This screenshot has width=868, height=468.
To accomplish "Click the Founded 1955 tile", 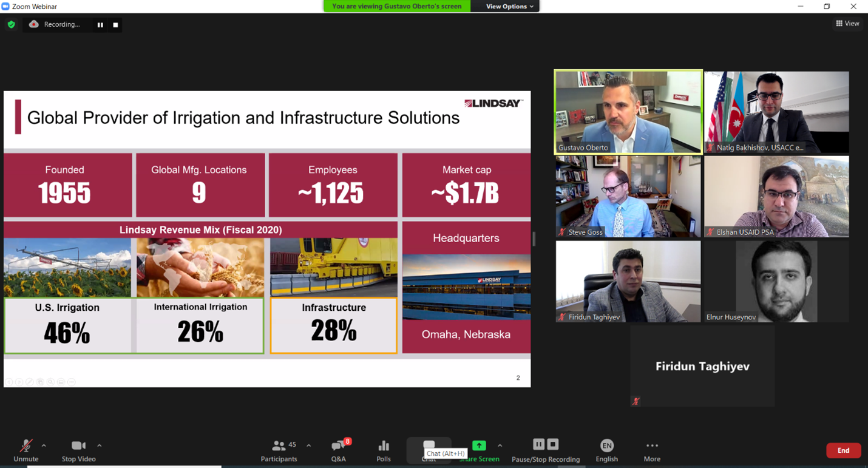I will (x=67, y=185).
